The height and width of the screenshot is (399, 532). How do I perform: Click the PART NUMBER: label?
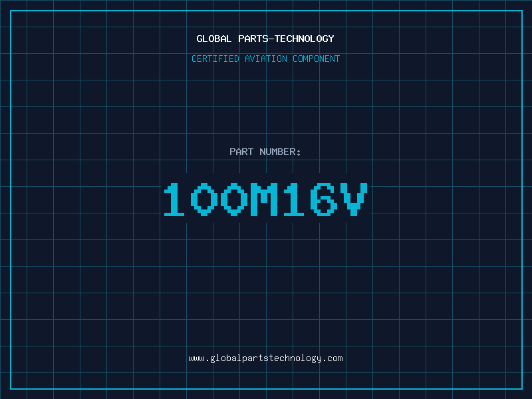(265, 152)
